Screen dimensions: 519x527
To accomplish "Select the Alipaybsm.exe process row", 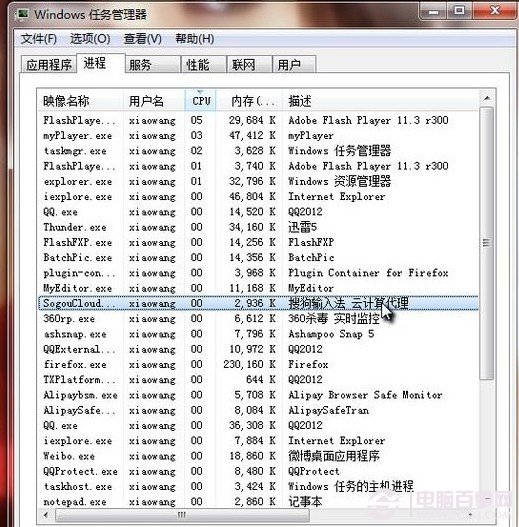I will pos(258,395).
